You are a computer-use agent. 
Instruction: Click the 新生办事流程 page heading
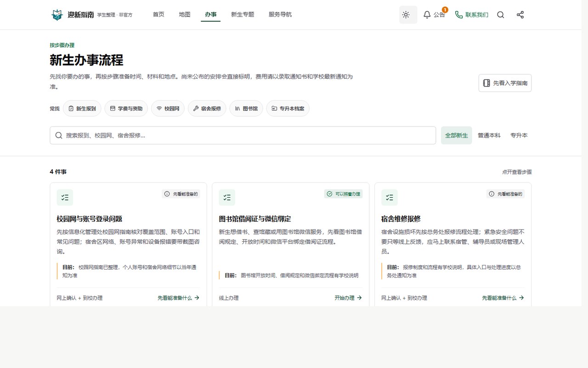[86, 60]
